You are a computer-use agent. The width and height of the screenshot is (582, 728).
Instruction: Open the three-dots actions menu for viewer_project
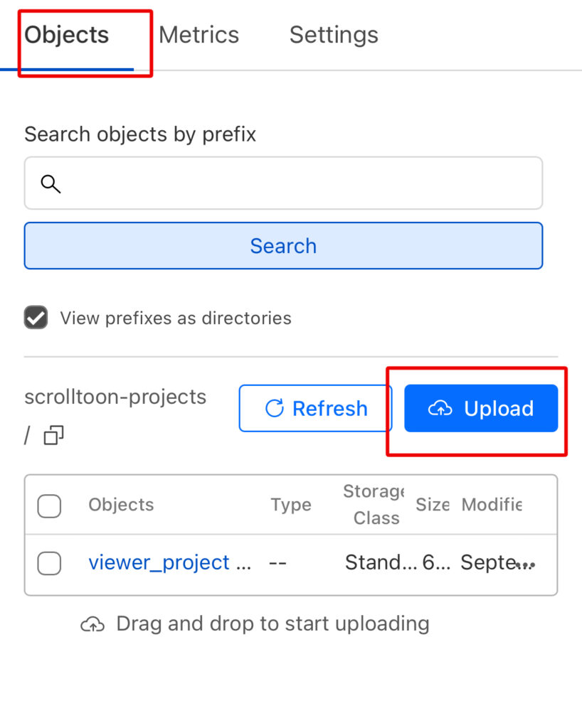(526, 564)
